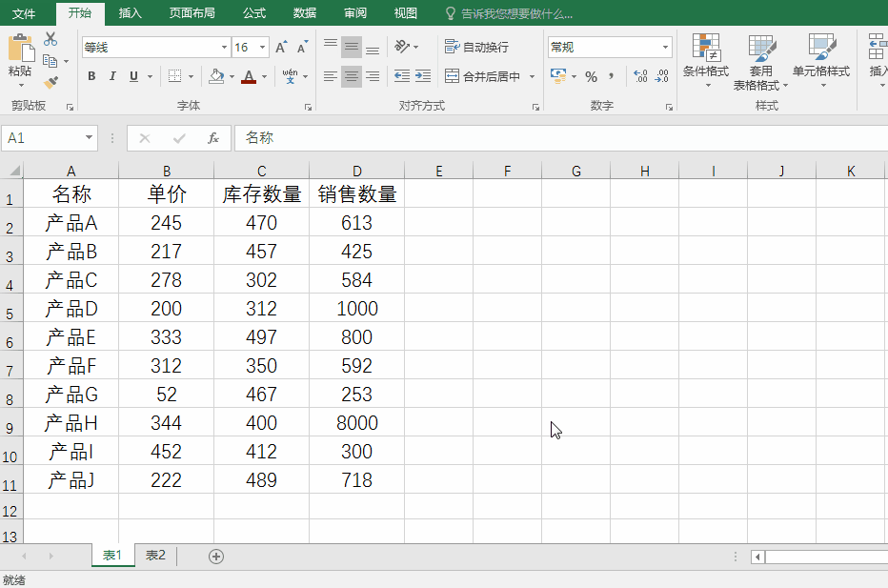This screenshot has width=888, height=588.
Task: Open the font name dropdown
Action: click(x=224, y=47)
